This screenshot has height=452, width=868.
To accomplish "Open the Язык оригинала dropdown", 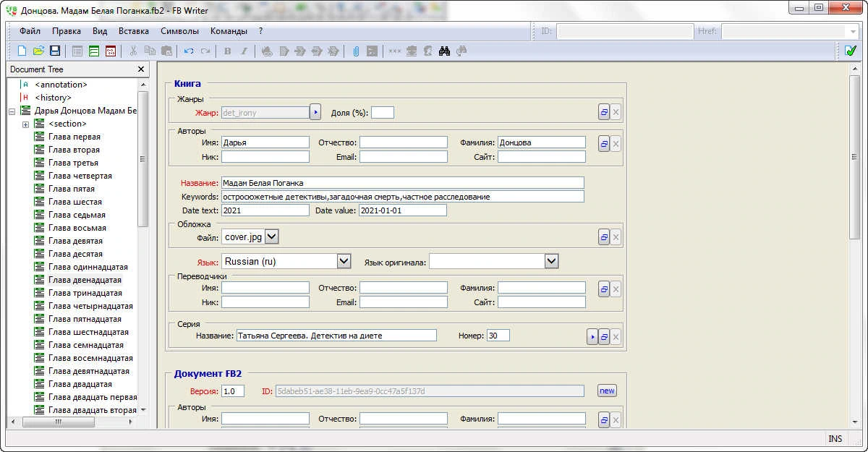I will (552, 261).
